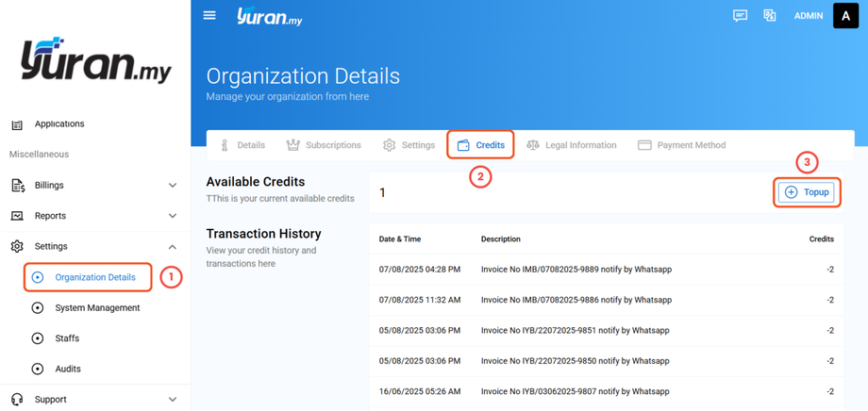
Task: Click the Topup button
Action: pos(807,192)
